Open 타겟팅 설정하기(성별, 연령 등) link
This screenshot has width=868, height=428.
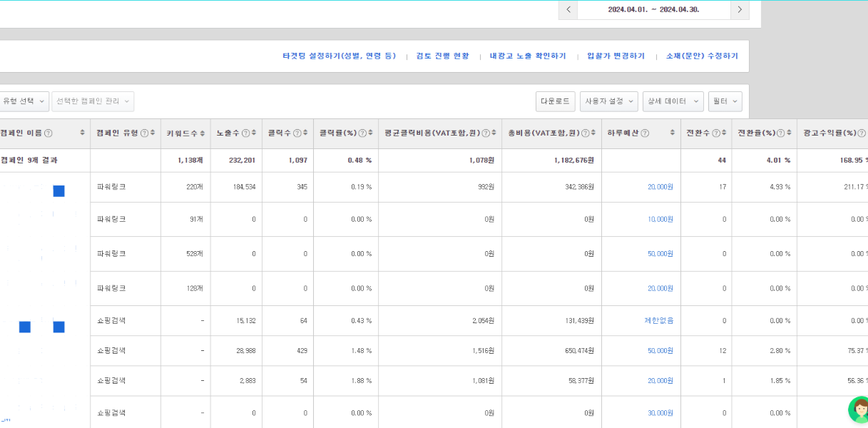[x=339, y=56]
